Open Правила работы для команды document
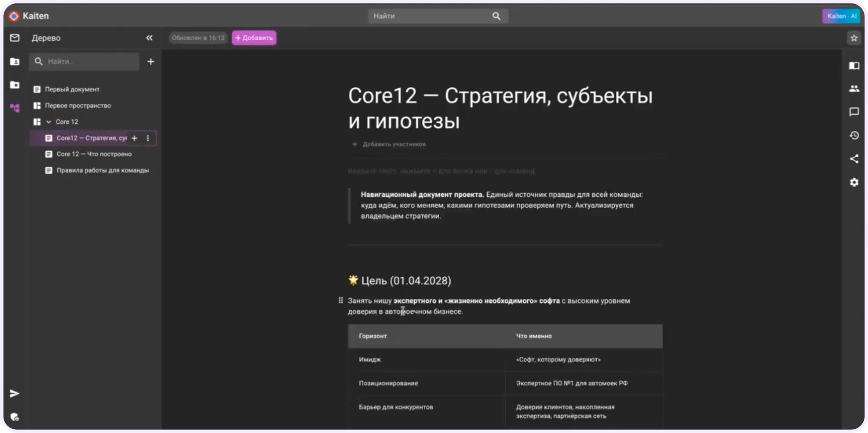 point(103,170)
